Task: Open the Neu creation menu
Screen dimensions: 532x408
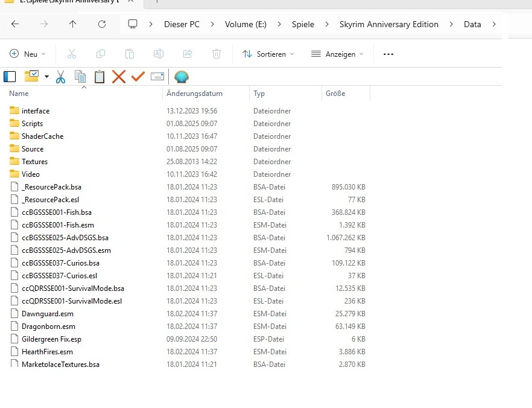Action: point(28,54)
